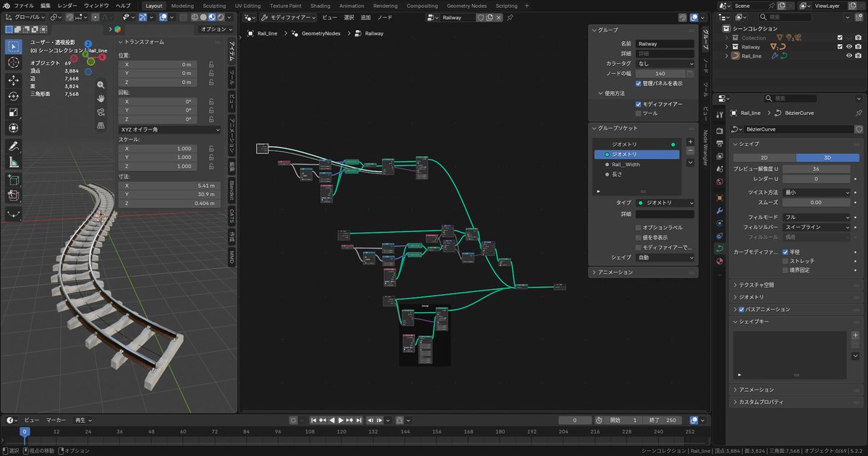Screen dimensions: 868x456
Task: Open the フィルモード dropdown
Action: coord(817,217)
